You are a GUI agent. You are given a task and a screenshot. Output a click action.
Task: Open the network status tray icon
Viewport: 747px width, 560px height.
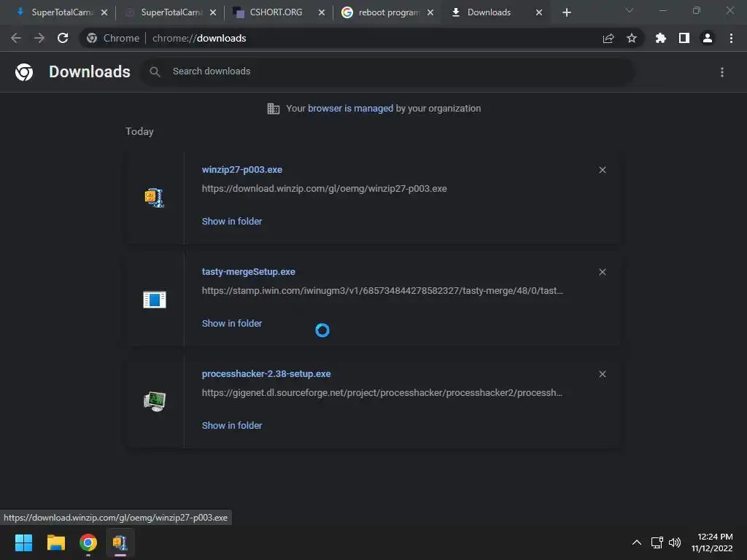(x=657, y=542)
